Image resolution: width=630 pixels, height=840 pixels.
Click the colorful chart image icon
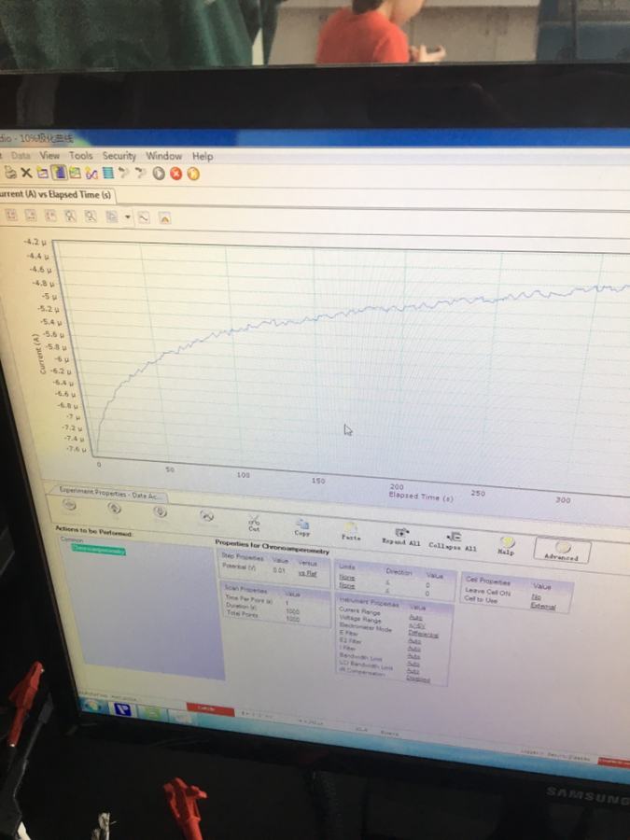(x=75, y=173)
